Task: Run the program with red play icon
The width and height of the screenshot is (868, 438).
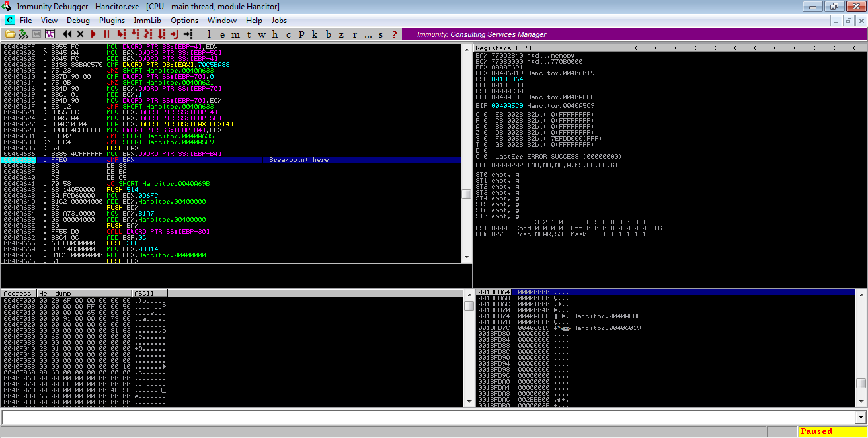Action: [x=93, y=34]
